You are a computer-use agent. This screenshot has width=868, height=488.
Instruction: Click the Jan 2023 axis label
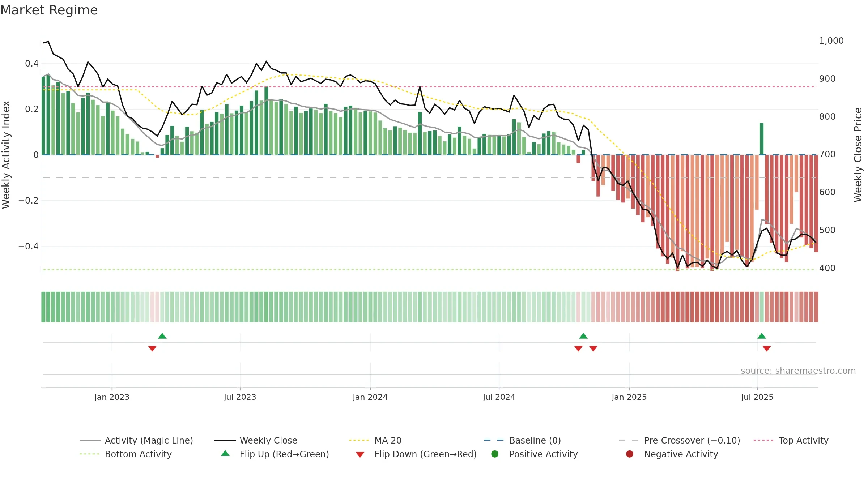click(x=112, y=397)
